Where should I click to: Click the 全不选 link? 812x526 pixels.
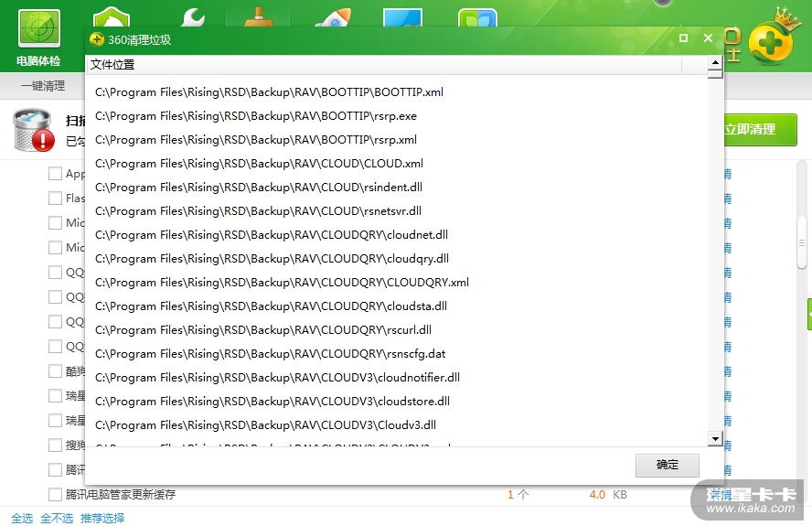pos(57,518)
